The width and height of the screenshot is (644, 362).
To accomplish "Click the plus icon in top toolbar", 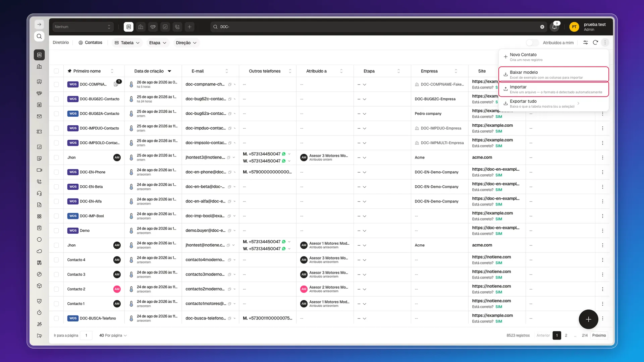I will (x=190, y=27).
